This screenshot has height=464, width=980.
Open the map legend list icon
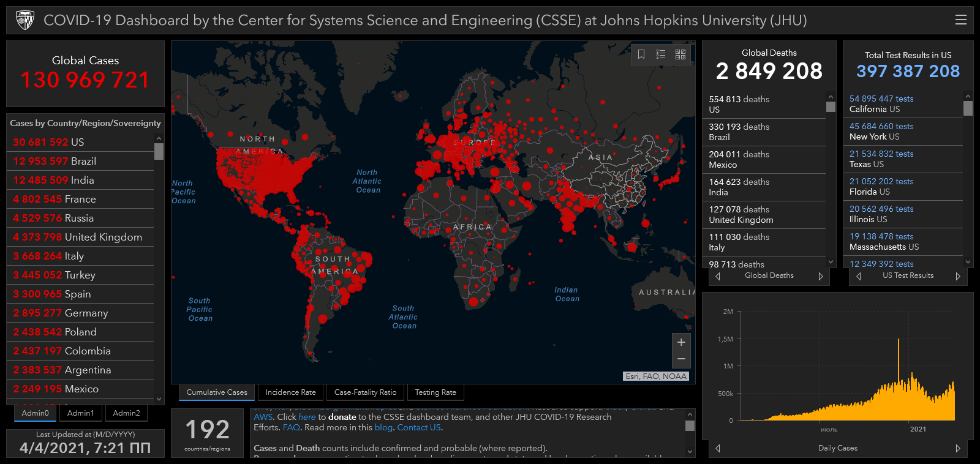click(661, 54)
